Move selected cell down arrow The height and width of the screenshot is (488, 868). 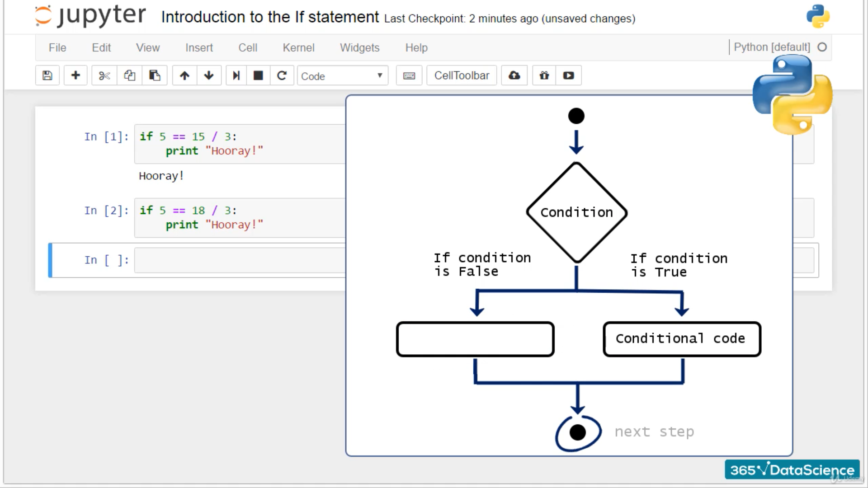[209, 75]
